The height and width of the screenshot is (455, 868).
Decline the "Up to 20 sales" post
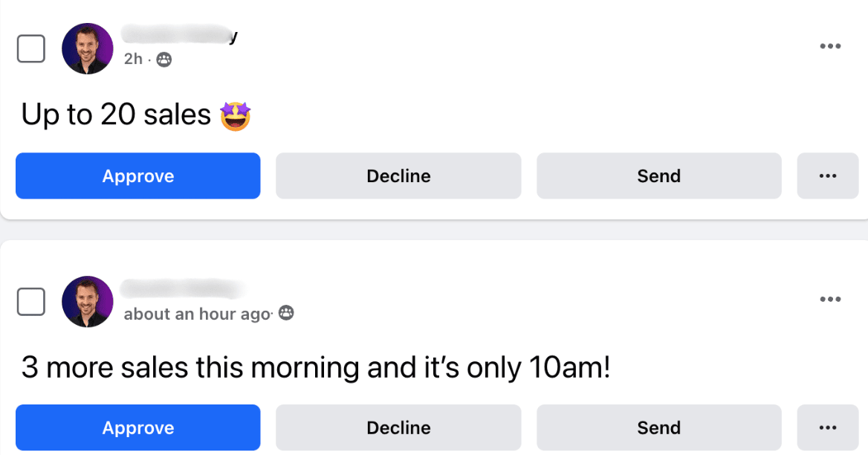click(x=398, y=175)
